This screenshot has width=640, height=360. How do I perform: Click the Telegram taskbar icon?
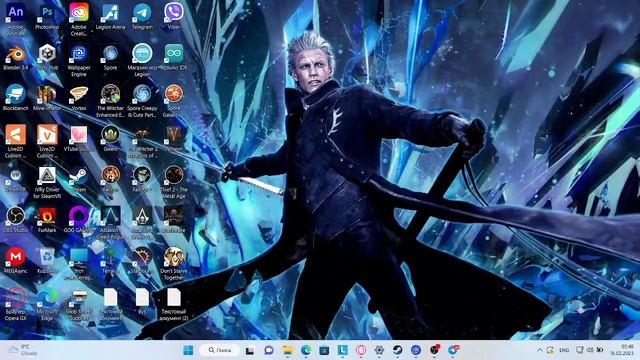453,350
